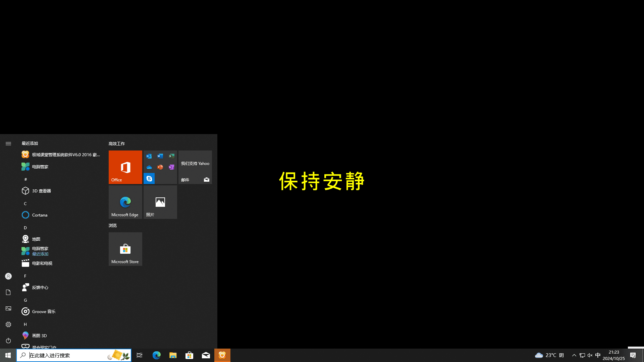Open the notification center icon

point(633,355)
